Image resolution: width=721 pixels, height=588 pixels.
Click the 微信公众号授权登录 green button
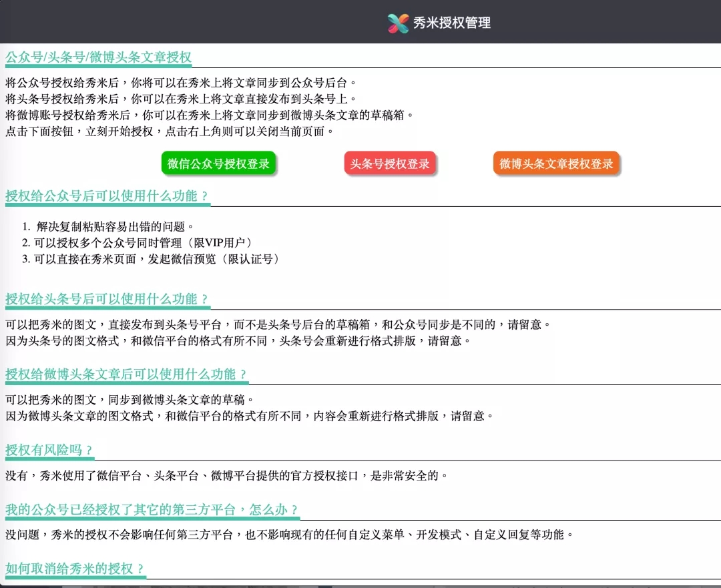click(219, 162)
